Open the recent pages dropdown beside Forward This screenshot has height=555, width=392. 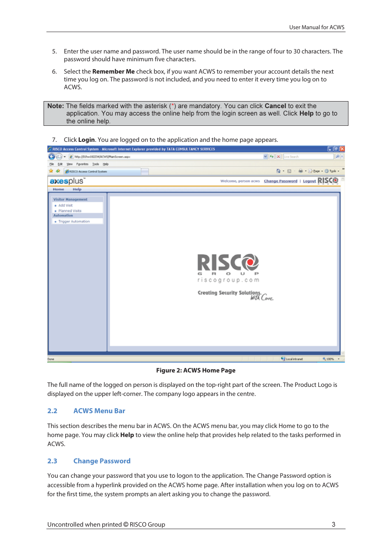click(x=65, y=157)
